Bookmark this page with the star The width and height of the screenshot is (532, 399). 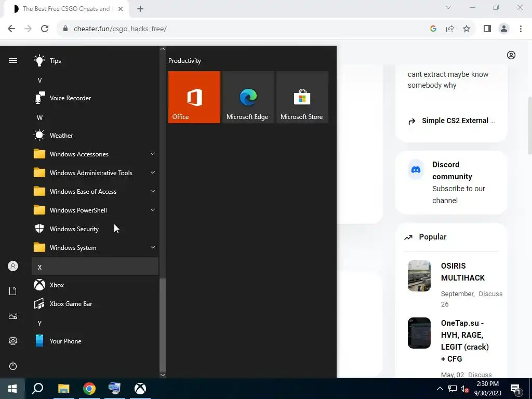(467, 29)
